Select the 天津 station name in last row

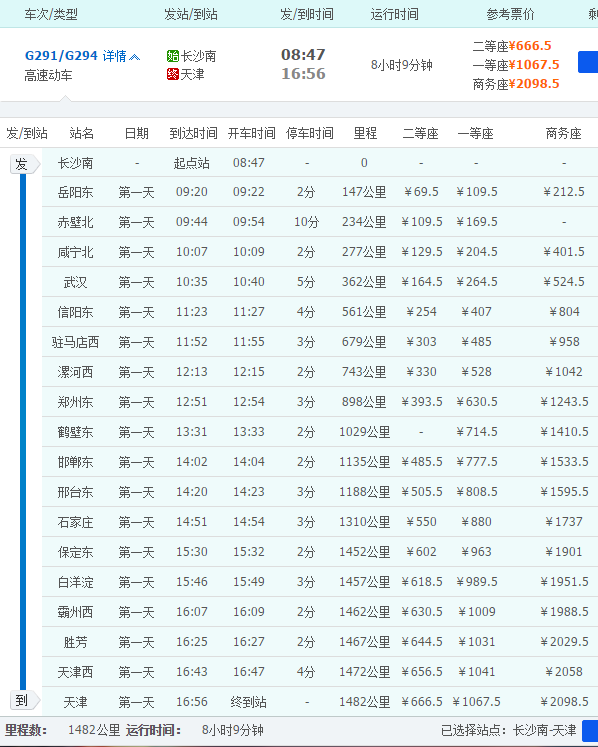(75, 702)
